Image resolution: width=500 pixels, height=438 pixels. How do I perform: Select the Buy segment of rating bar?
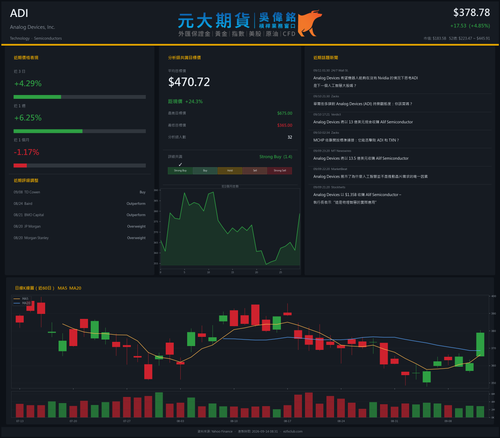point(205,171)
